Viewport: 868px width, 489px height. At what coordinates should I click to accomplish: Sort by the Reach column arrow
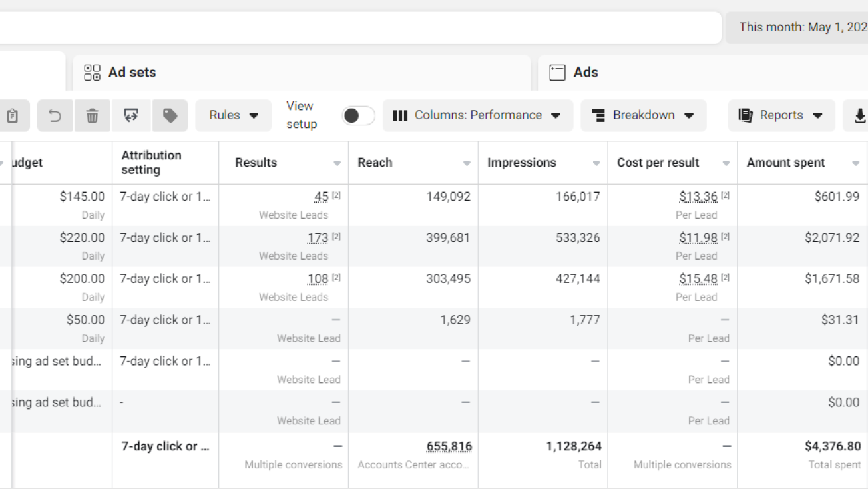467,163
